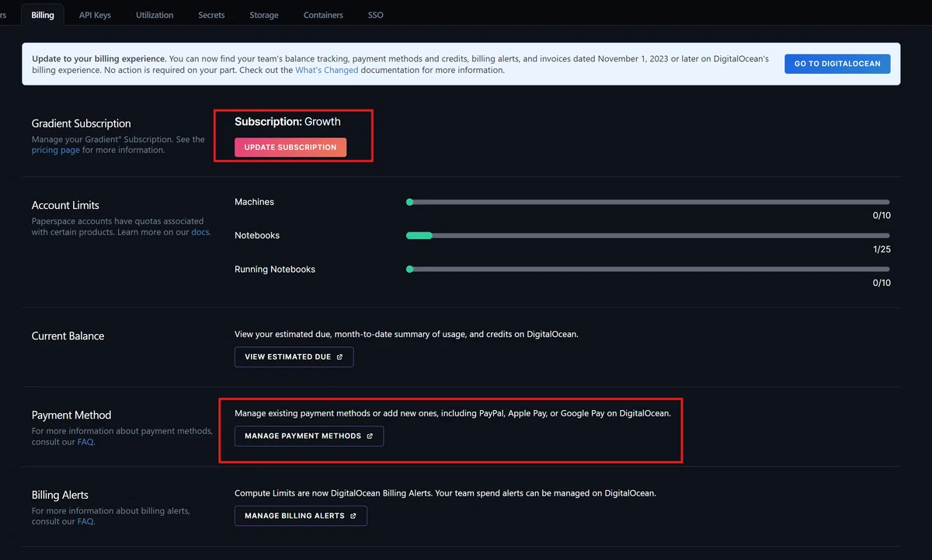Open the Billing tab

(43, 15)
